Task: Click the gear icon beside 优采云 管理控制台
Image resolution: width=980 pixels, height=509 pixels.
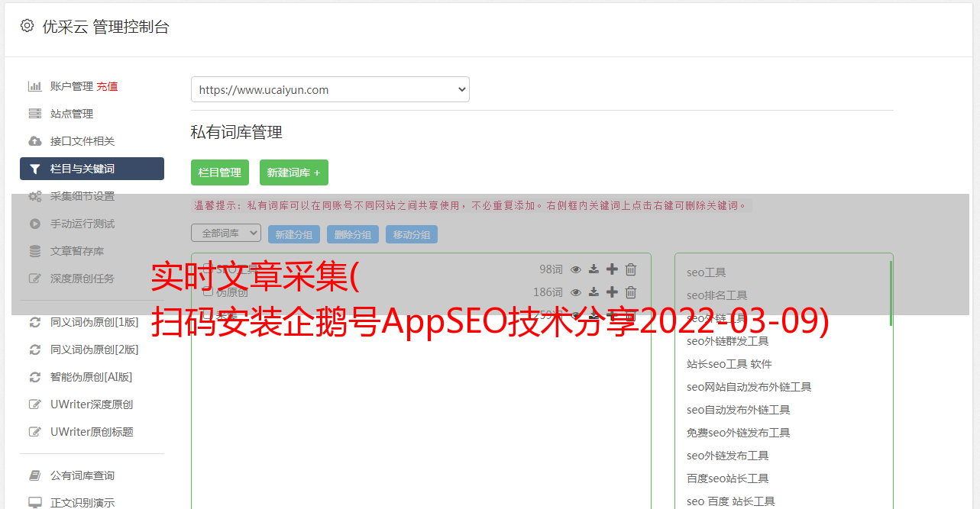Action: coord(27,26)
